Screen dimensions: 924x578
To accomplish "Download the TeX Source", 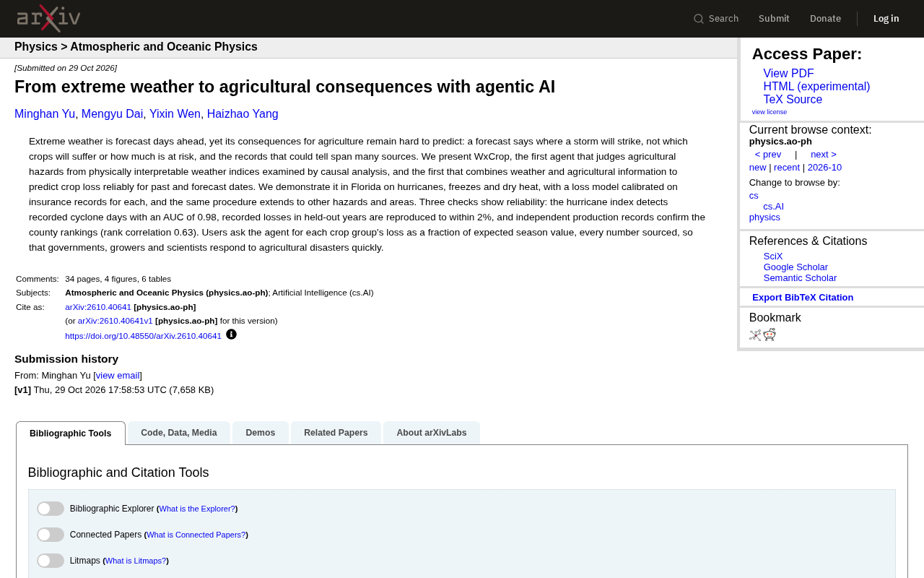I will [793, 100].
